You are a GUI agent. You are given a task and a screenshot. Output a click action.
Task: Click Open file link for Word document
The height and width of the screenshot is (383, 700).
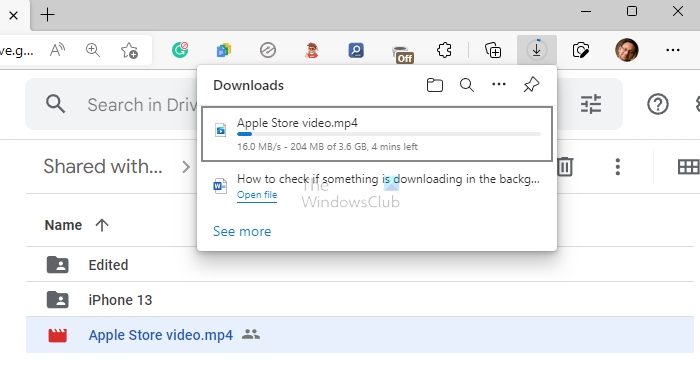click(257, 195)
